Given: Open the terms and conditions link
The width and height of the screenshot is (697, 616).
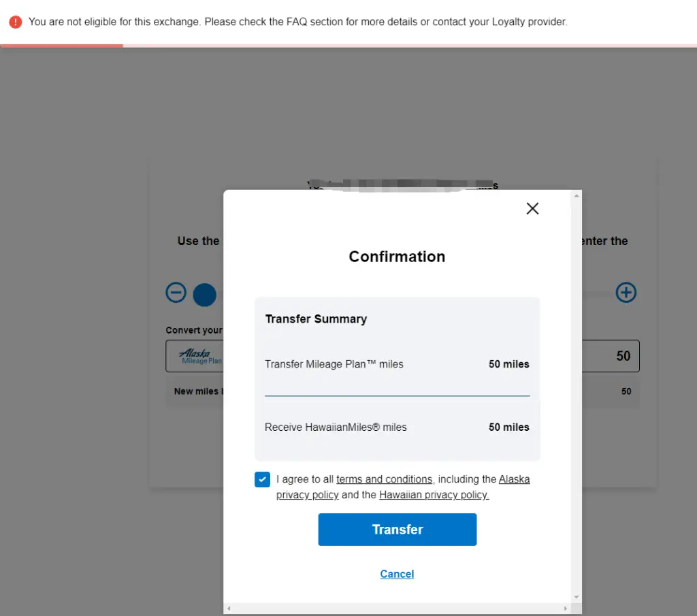Looking at the screenshot, I should point(384,479).
